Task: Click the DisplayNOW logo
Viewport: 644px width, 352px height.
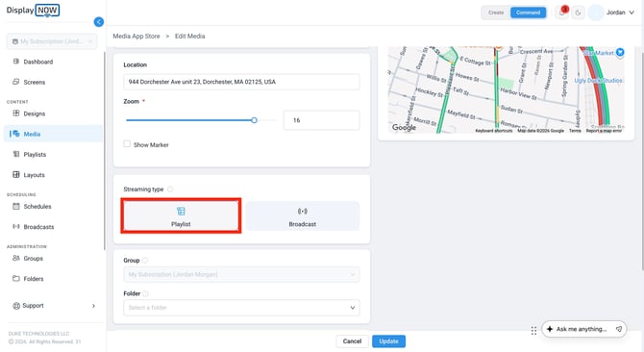Action: click(33, 11)
